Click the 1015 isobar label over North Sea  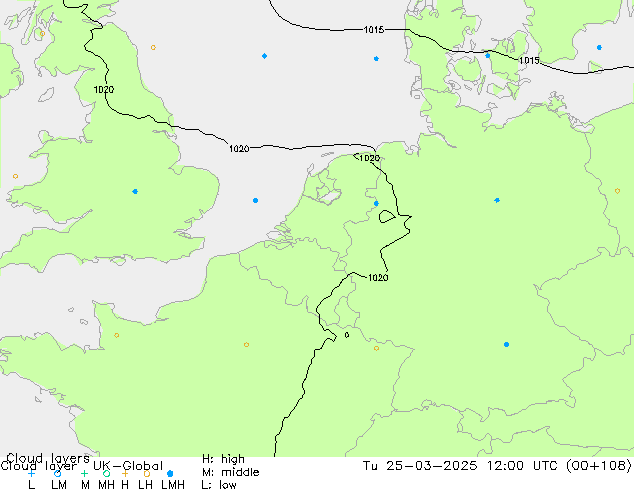point(374,30)
